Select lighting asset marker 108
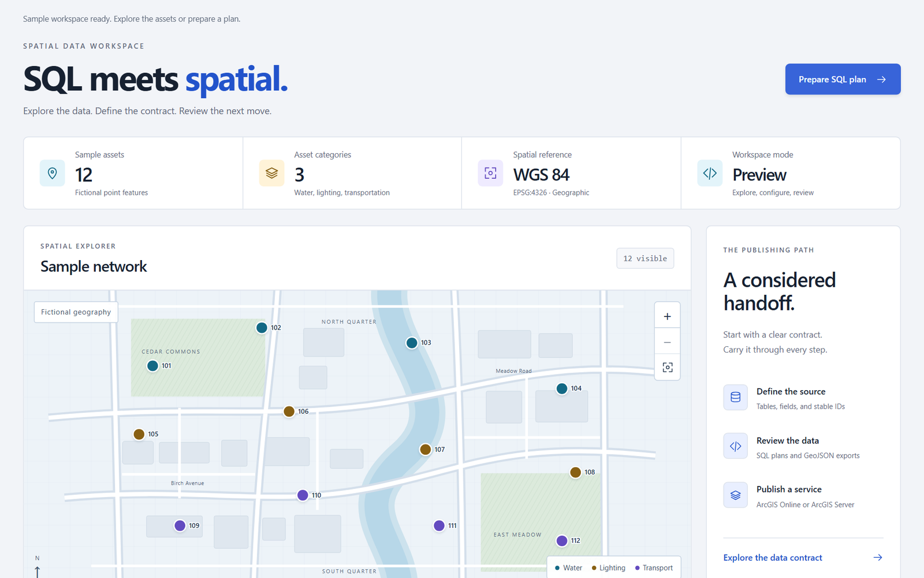Image resolution: width=924 pixels, height=578 pixels. (x=576, y=472)
